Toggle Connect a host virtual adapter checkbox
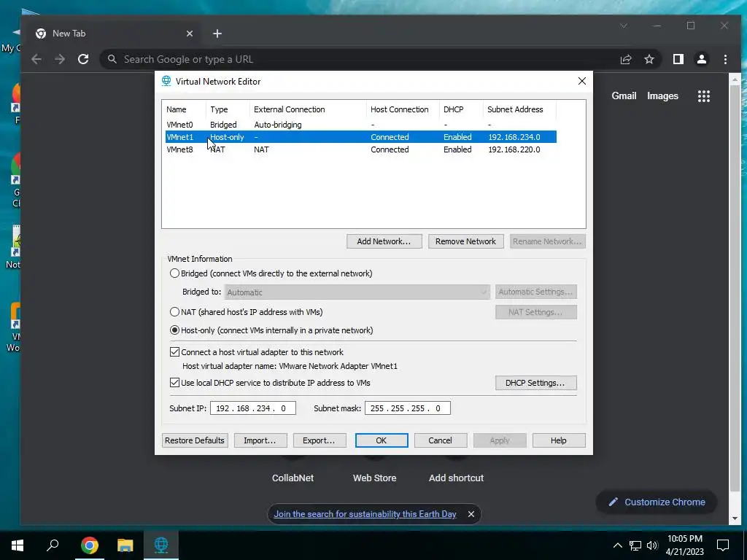 point(175,352)
